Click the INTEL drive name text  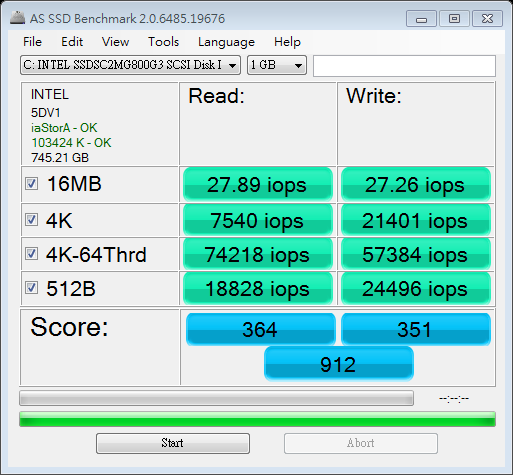click(x=50, y=95)
